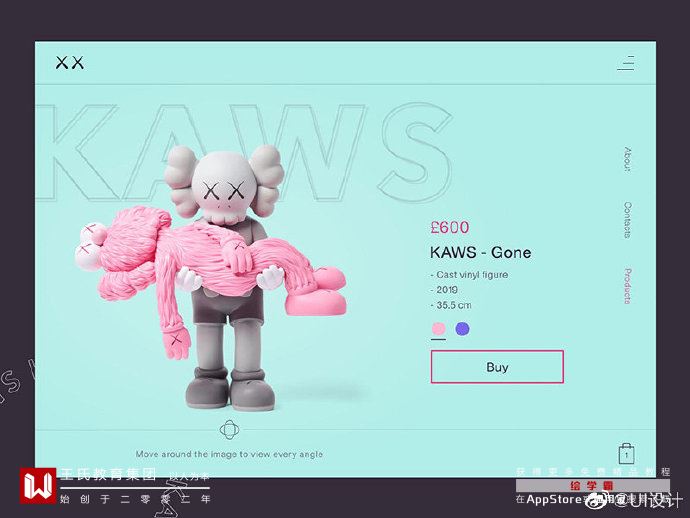Open the Products vertical menu item
Screen dimensions: 690x518
[x=628, y=286]
